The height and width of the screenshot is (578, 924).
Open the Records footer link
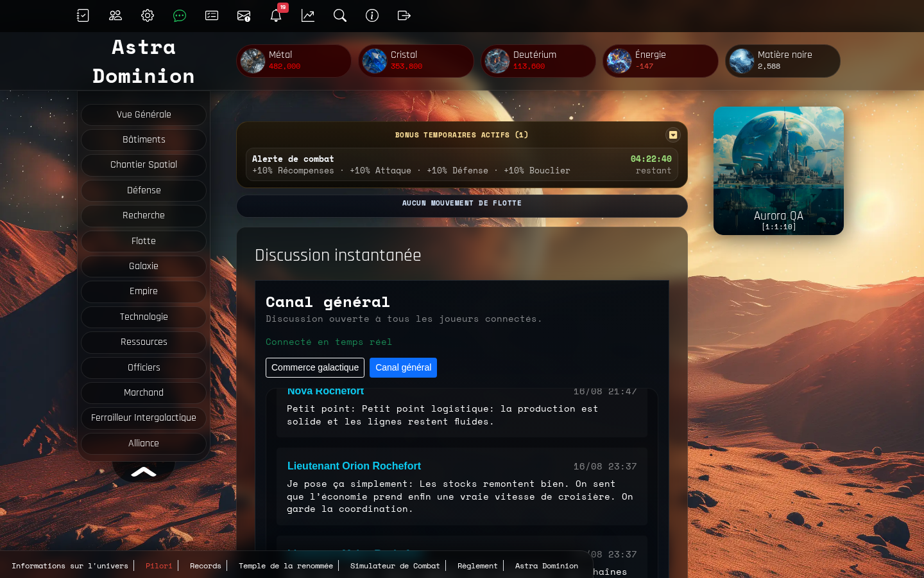205,566
